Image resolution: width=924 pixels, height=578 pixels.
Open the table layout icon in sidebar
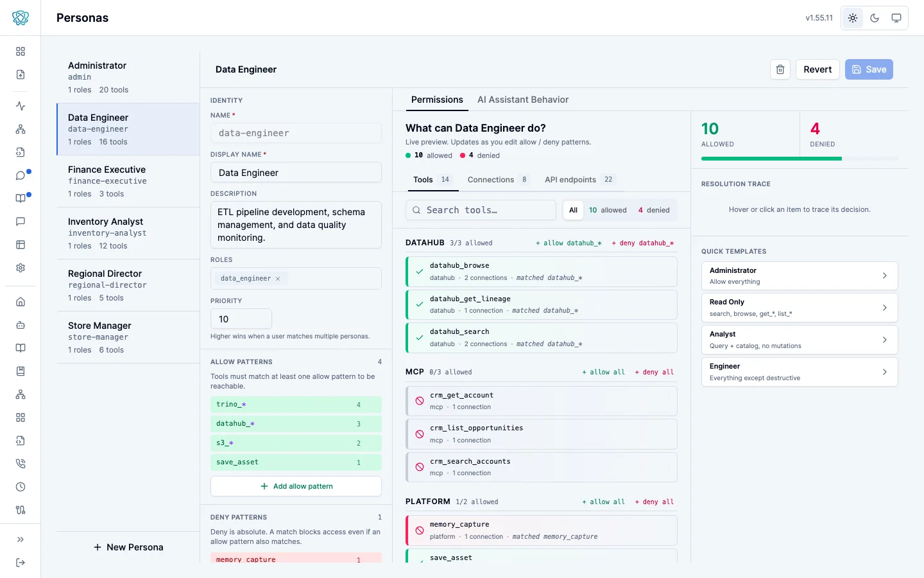[x=21, y=245]
